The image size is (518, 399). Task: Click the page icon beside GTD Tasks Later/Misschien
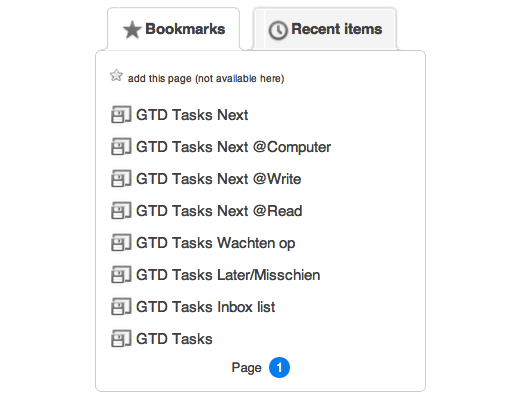(x=121, y=275)
